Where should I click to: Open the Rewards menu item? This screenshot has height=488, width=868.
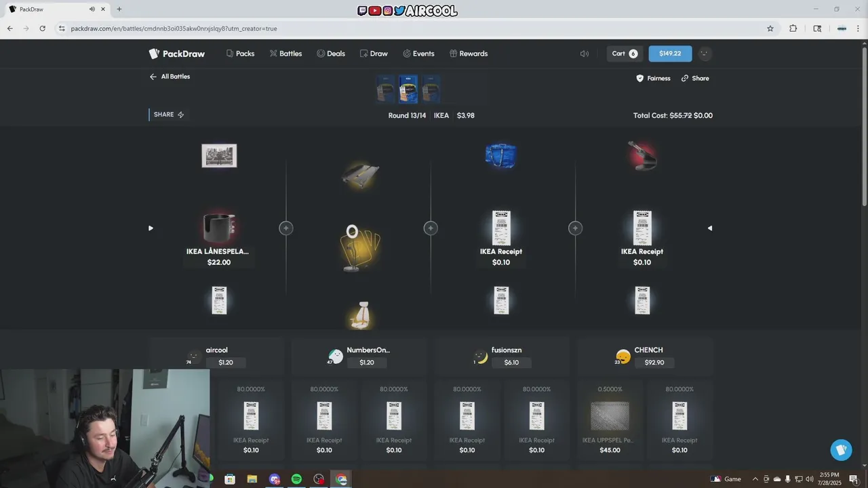(x=468, y=54)
